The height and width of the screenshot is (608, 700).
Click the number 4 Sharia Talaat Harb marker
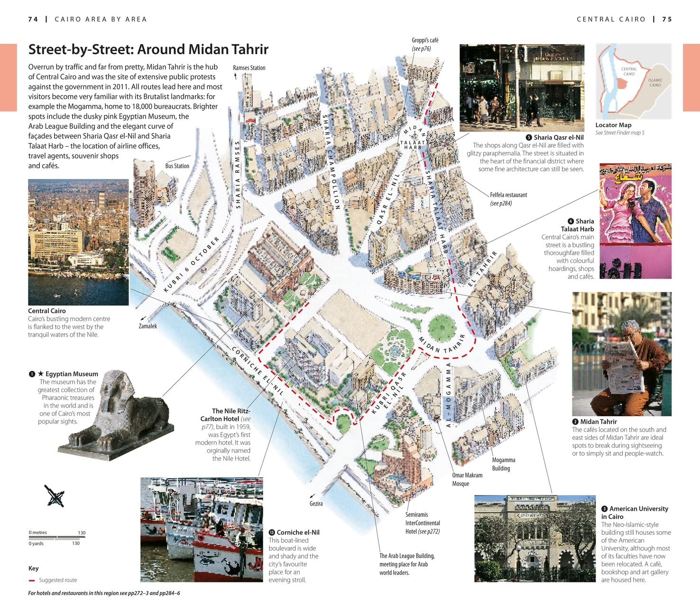pos(571,221)
